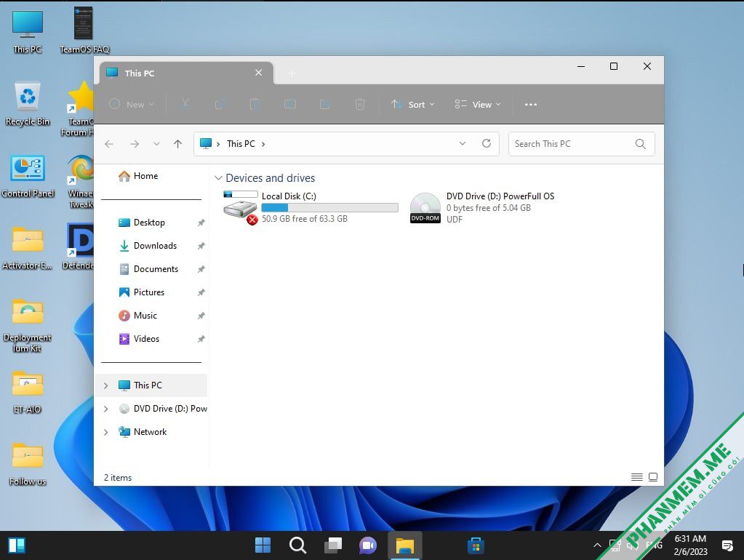Select the TeamOS FAQ desktop file
Image resolution: width=744 pixels, height=560 pixels.
(x=84, y=31)
